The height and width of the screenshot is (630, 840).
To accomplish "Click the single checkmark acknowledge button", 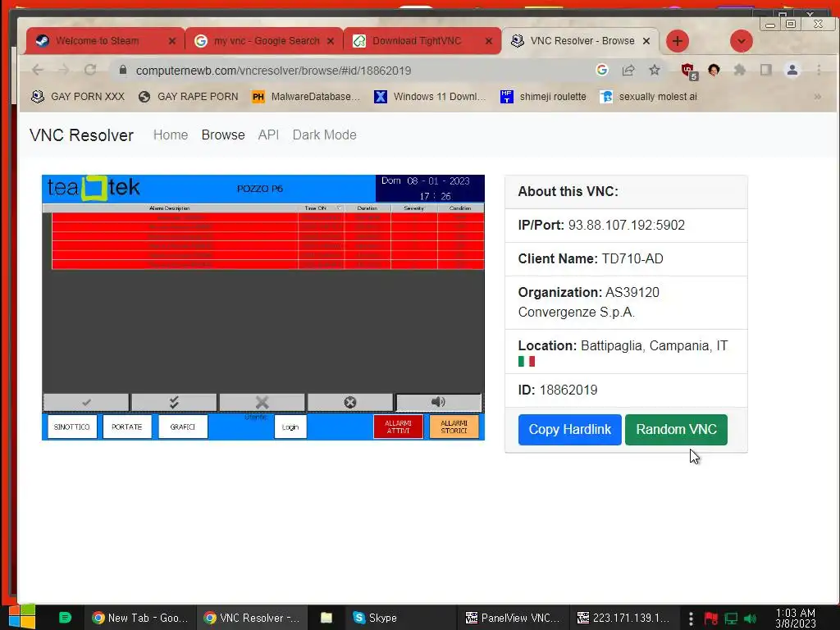I will [86, 402].
